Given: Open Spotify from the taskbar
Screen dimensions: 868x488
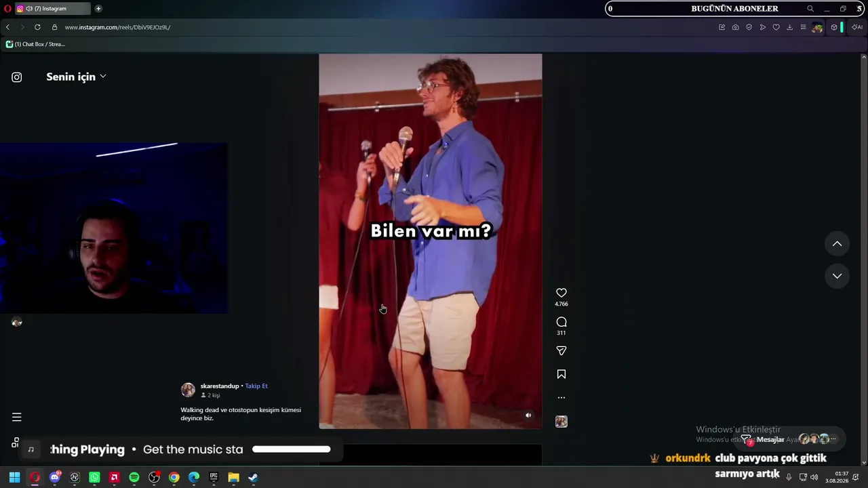Looking at the screenshot, I should tap(134, 477).
